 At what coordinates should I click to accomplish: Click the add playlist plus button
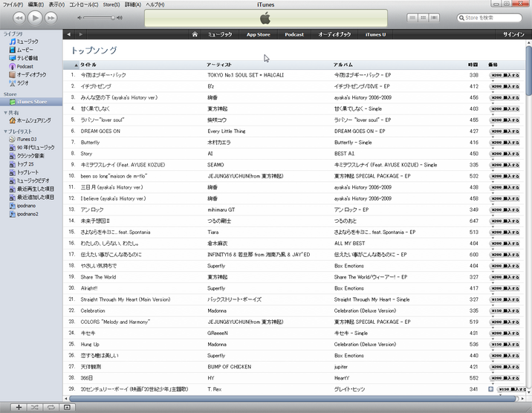click(19, 407)
